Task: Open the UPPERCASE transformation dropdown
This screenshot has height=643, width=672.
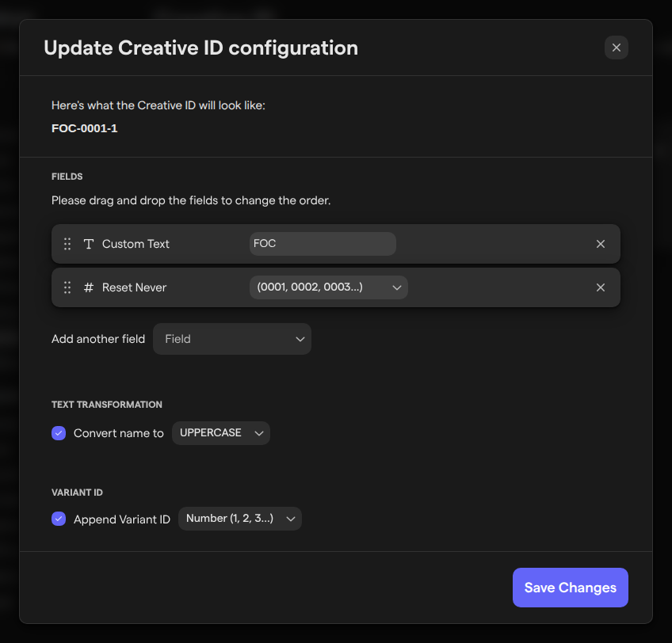Action: coord(221,433)
